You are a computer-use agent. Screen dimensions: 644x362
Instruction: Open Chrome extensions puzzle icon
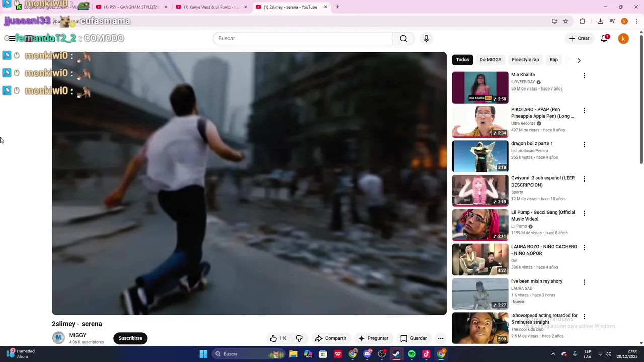click(583, 21)
